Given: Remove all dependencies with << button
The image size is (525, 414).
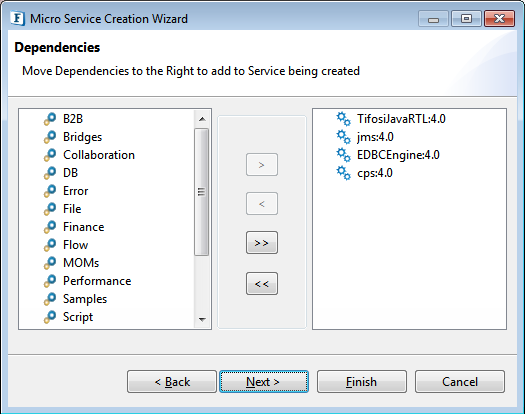Looking at the screenshot, I should click(x=262, y=284).
